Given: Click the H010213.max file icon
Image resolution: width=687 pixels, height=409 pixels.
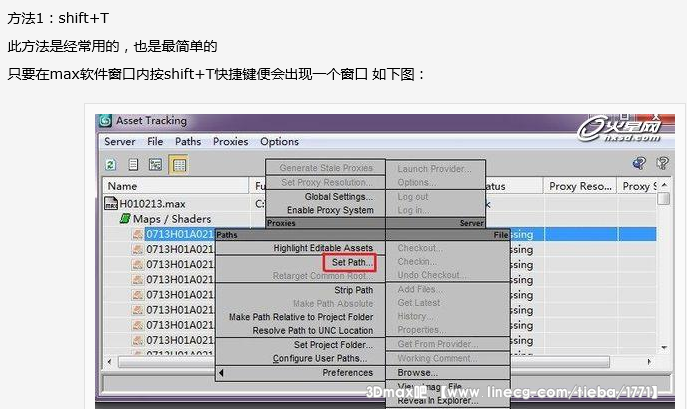Looking at the screenshot, I should click(x=111, y=203).
